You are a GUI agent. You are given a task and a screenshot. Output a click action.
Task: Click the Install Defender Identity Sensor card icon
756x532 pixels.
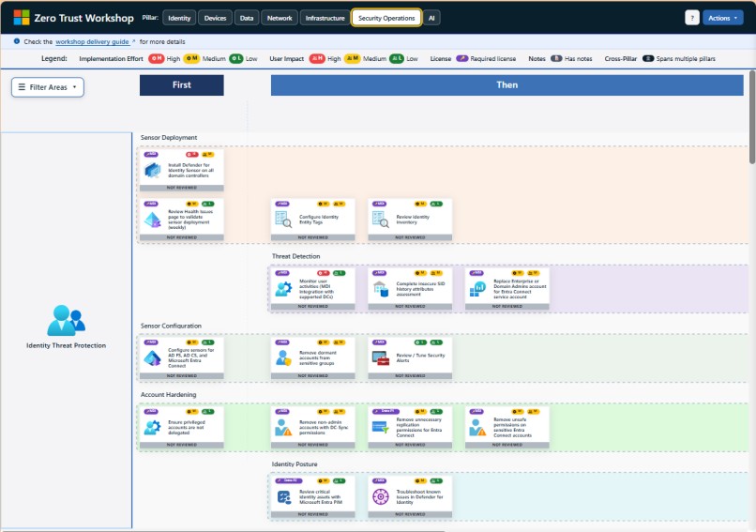[152, 171]
